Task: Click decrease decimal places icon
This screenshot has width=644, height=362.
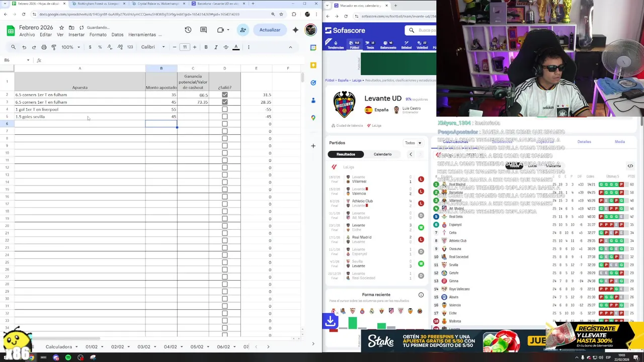Action: click(110, 47)
